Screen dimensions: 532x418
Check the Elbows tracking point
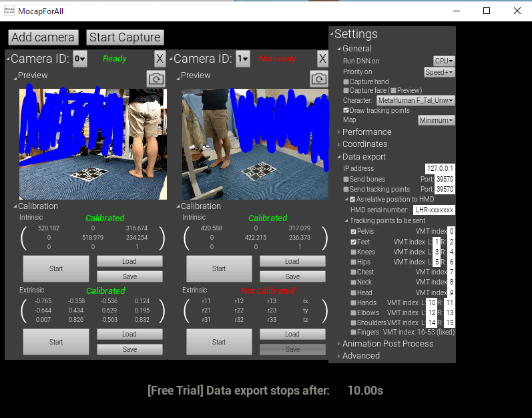[354, 312]
